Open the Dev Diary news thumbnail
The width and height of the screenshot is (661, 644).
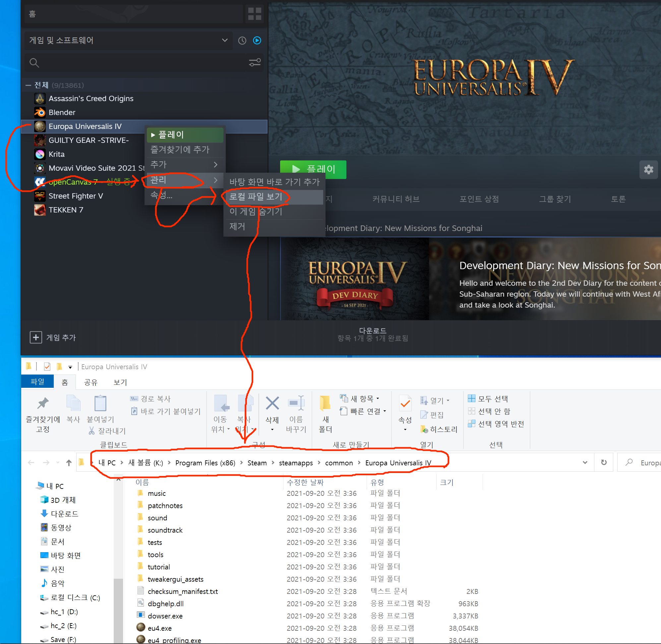point(355,279)
